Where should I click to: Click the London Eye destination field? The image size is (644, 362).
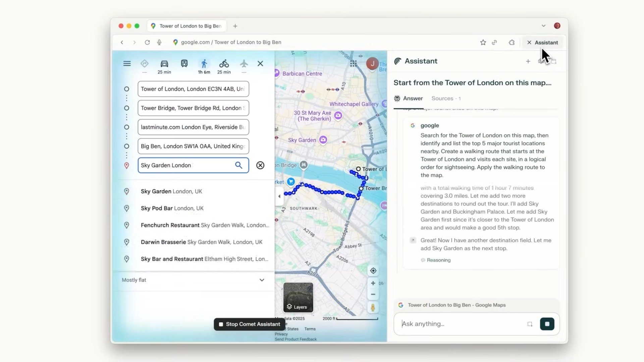[193, 127]
